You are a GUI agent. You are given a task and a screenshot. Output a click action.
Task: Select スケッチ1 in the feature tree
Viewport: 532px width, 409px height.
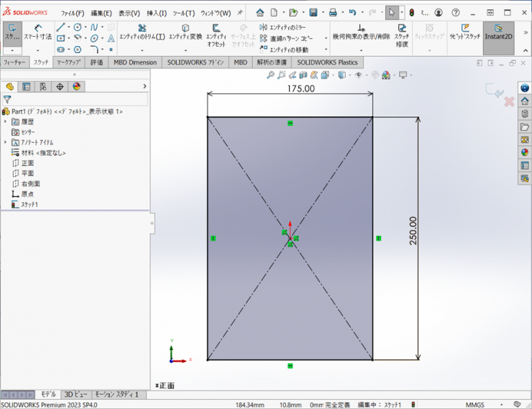[x=29, y=204]
